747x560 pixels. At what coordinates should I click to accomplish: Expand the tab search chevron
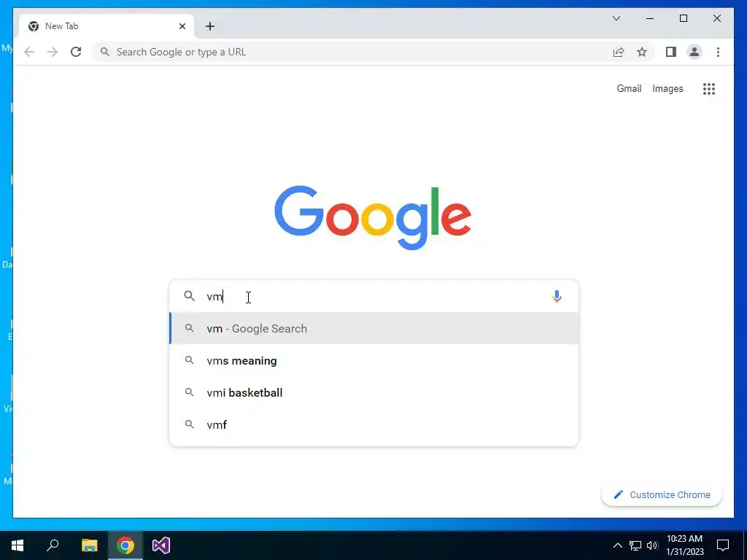[616, 18]
